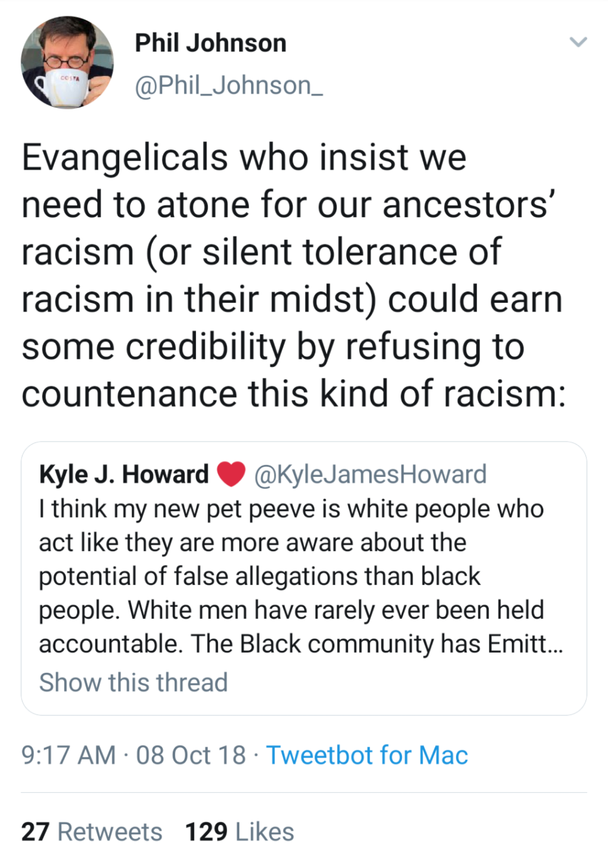Screen dimensions: 608x868
Task: Click the 08 Oct 18 date
Action: pos(191,755)
